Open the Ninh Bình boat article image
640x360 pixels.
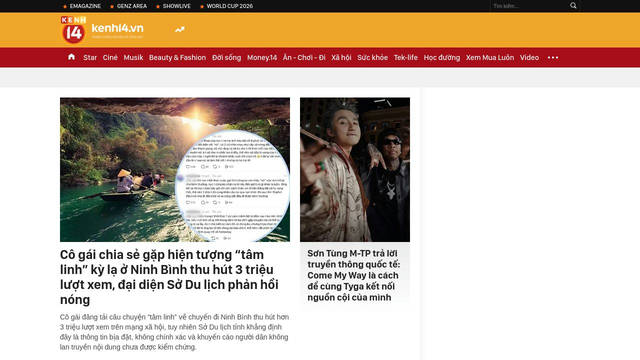pos(175,169)
